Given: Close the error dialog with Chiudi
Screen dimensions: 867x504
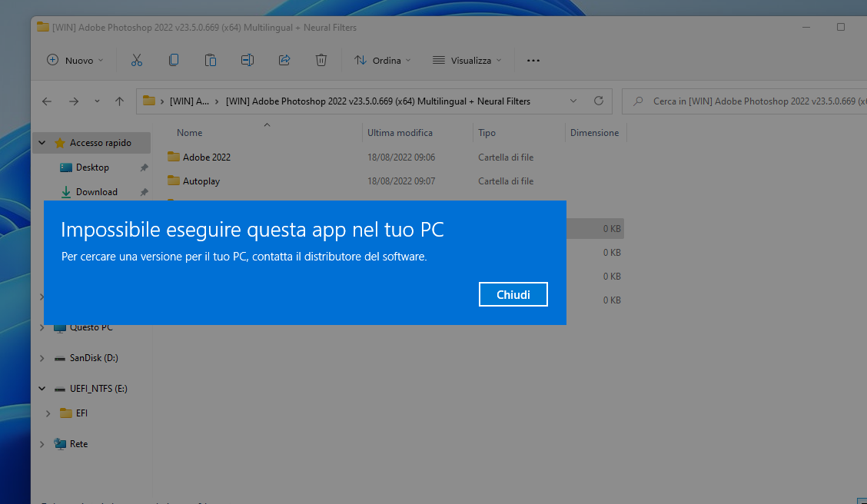Looking at the screenshot, I should pyautogui.click(x=513, y=294).
